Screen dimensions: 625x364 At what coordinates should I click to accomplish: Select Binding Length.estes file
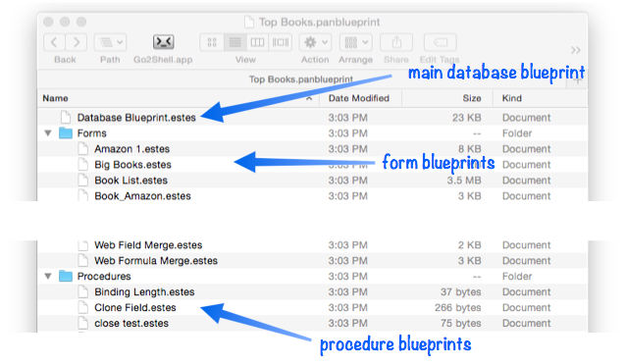(x=144, y=292)
